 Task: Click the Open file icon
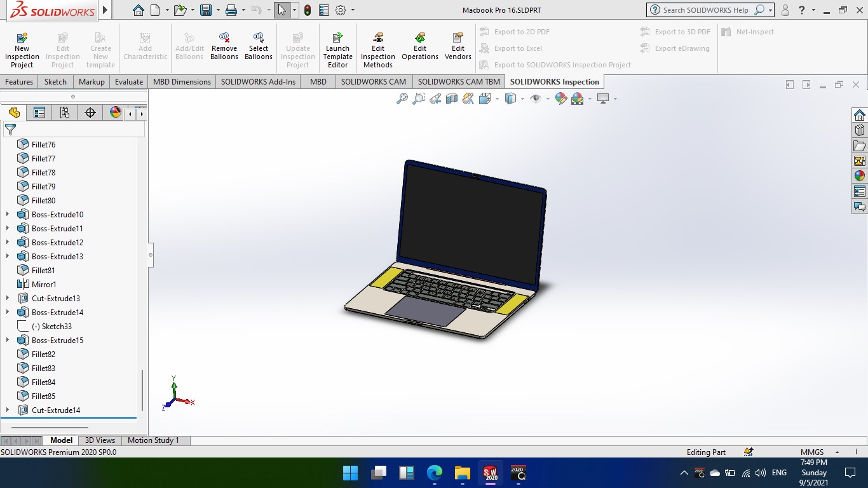180,10
